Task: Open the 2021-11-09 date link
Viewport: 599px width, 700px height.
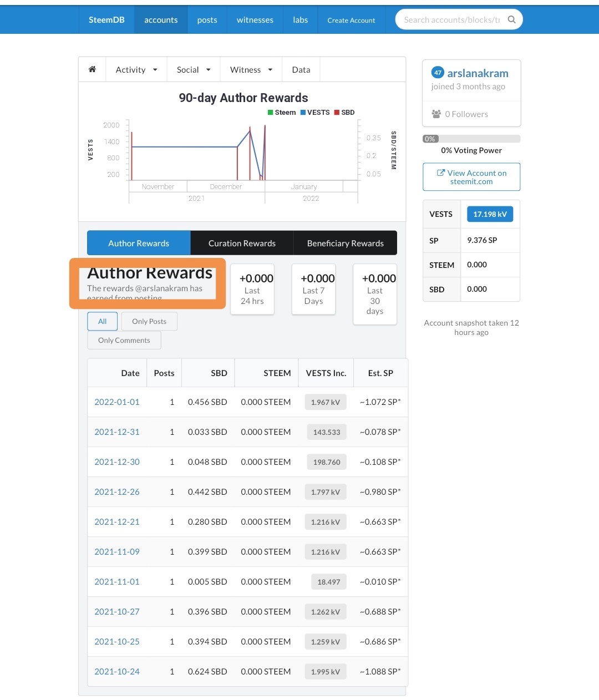Action: [117, 551]
